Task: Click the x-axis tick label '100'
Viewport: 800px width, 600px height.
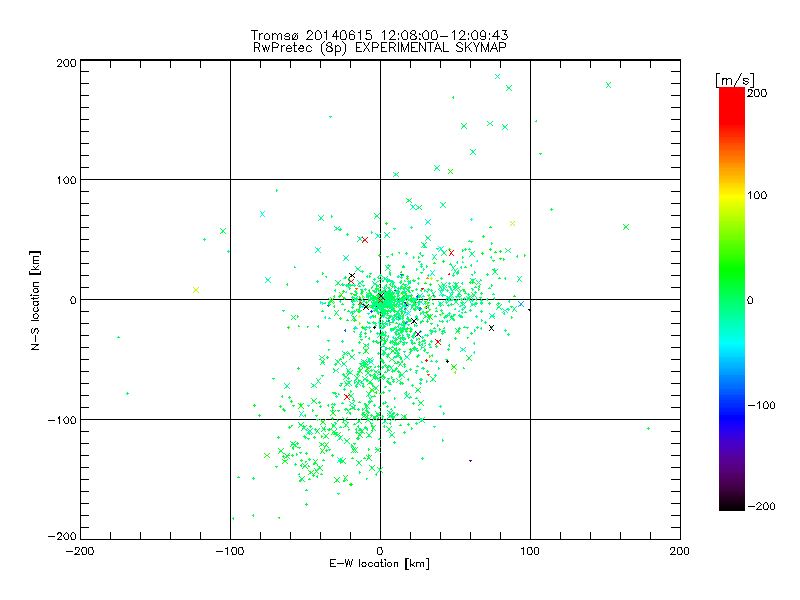Action: (530, 551)
